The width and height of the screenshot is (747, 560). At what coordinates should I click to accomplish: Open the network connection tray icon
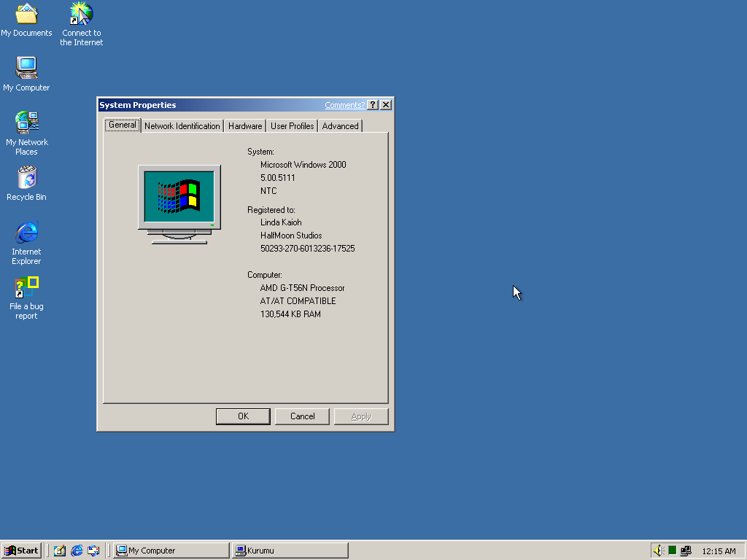[x=686, y=551]
